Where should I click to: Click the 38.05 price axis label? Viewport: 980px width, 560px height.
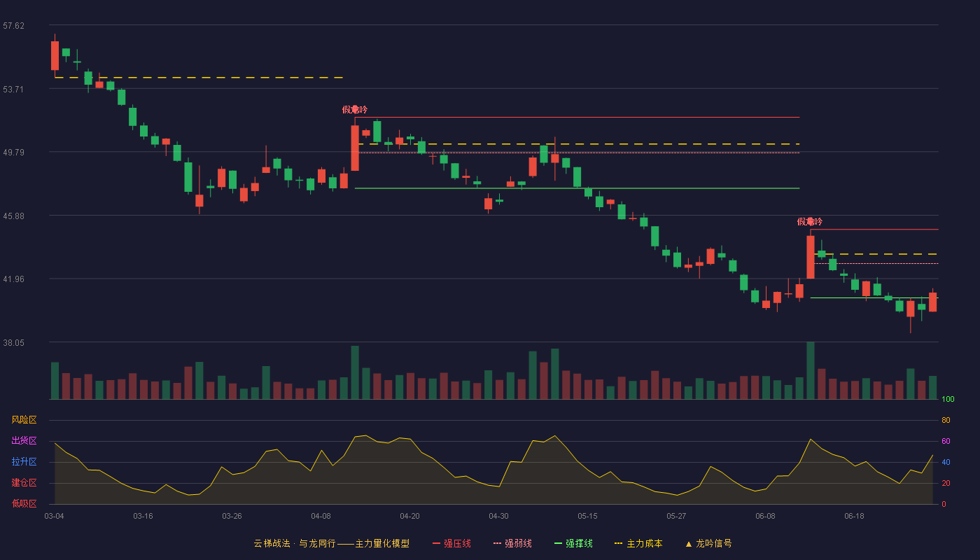(13, 342)
